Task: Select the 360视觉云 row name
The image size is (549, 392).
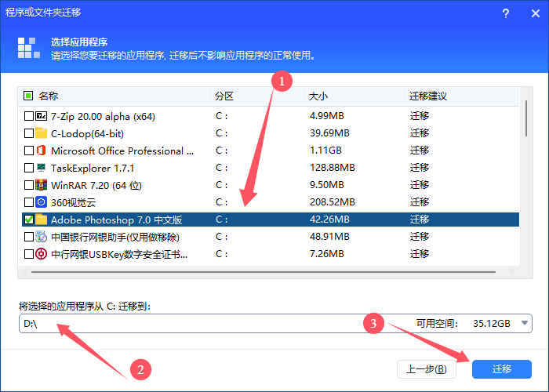Action: (x=73, y=202)
